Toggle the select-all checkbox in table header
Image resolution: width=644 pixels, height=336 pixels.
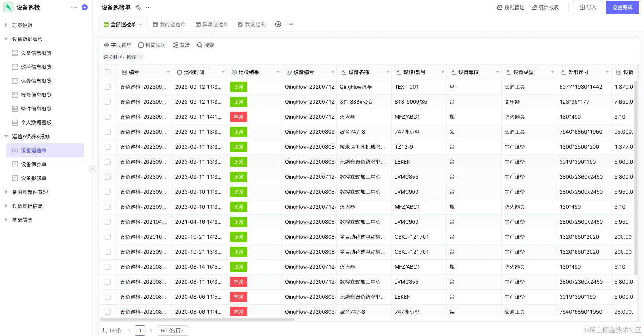click(x=108, y=72)
